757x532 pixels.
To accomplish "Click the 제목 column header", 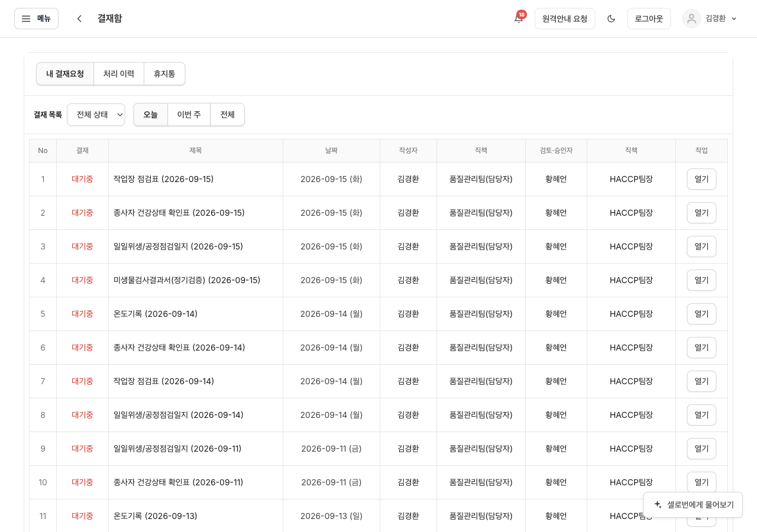I will tap(196, 151).
